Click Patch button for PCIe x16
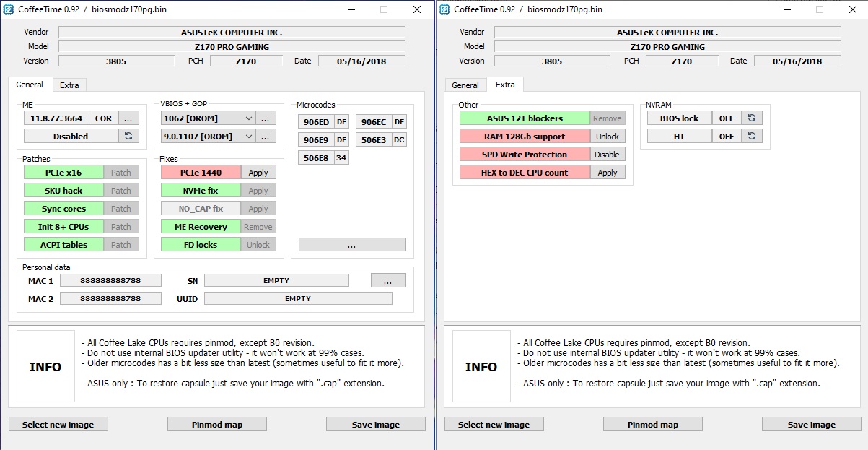This screenshot has height=450, width=868. pyautogui.click(x=121, y=173)
